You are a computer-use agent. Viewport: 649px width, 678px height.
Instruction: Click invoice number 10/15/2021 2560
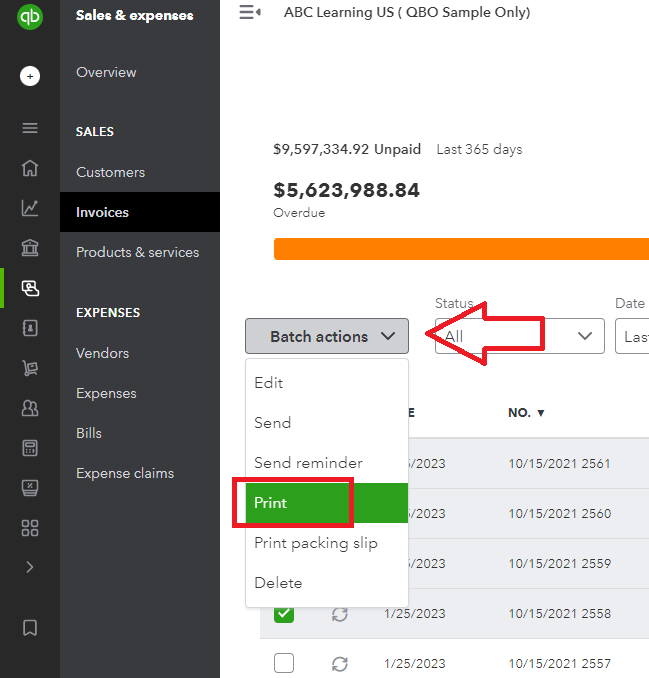(x=559, y=513)
